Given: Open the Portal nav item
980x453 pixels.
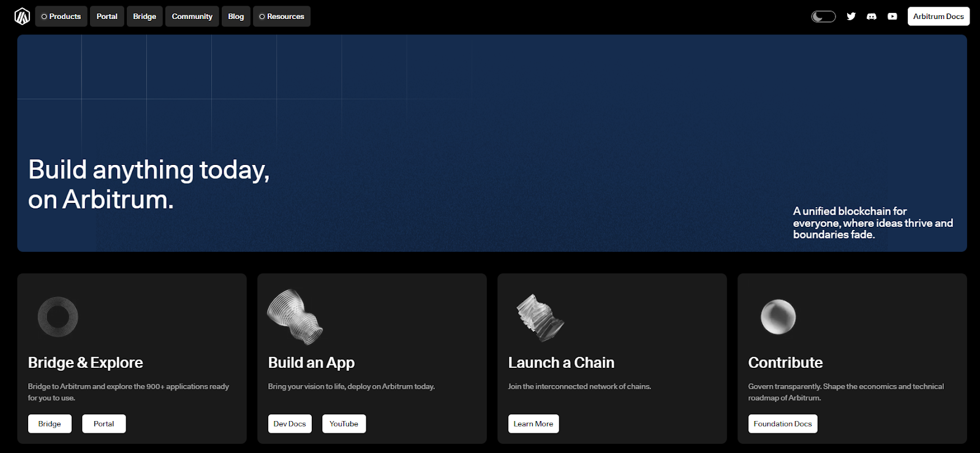Looking at the screenshot, I should 107,17.
